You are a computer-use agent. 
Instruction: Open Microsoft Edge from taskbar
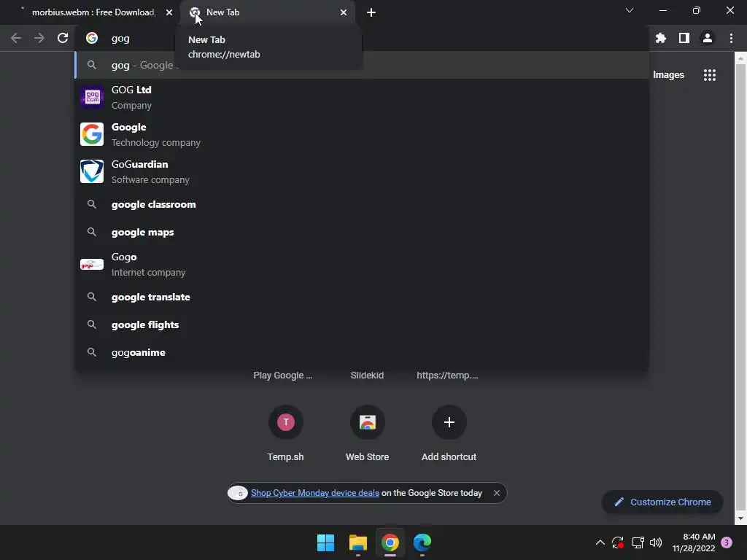[x=422, y=542]
